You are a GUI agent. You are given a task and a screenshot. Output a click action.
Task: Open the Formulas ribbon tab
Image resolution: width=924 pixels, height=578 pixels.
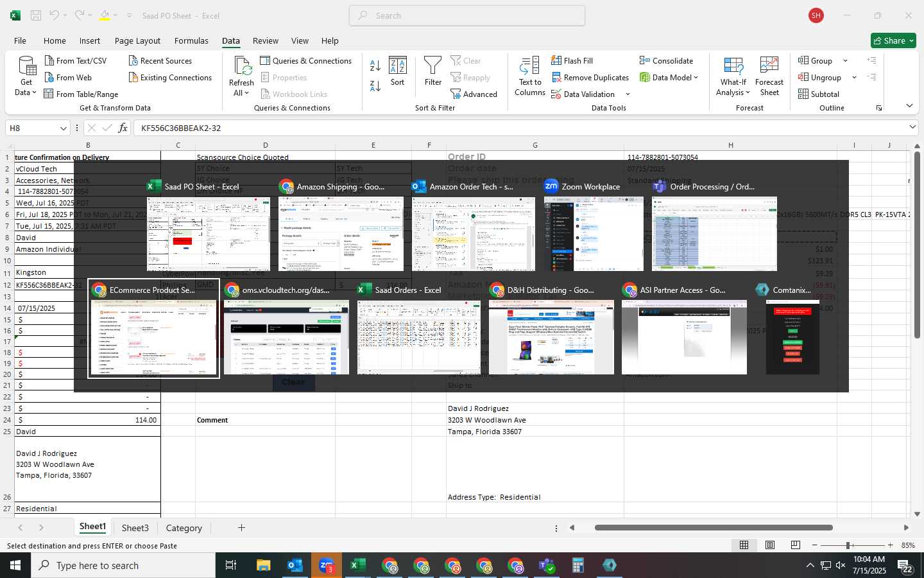[x=191, y=40]
